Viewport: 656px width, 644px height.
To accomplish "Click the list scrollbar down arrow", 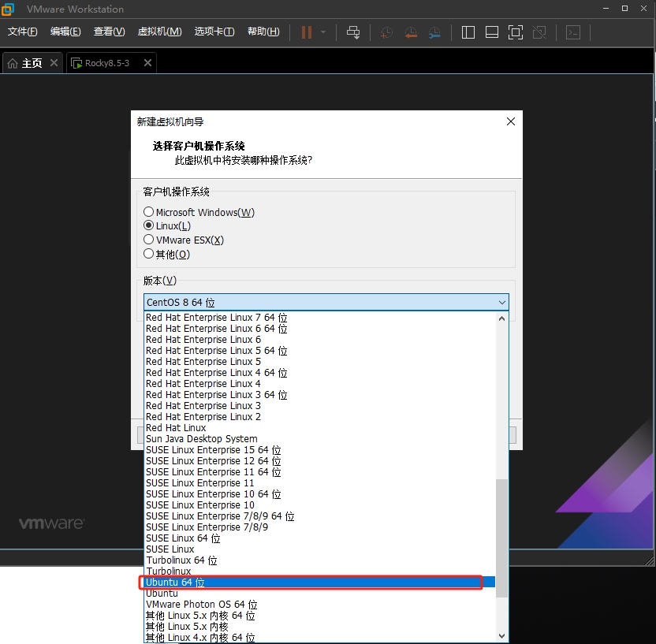I will [502, 636].
